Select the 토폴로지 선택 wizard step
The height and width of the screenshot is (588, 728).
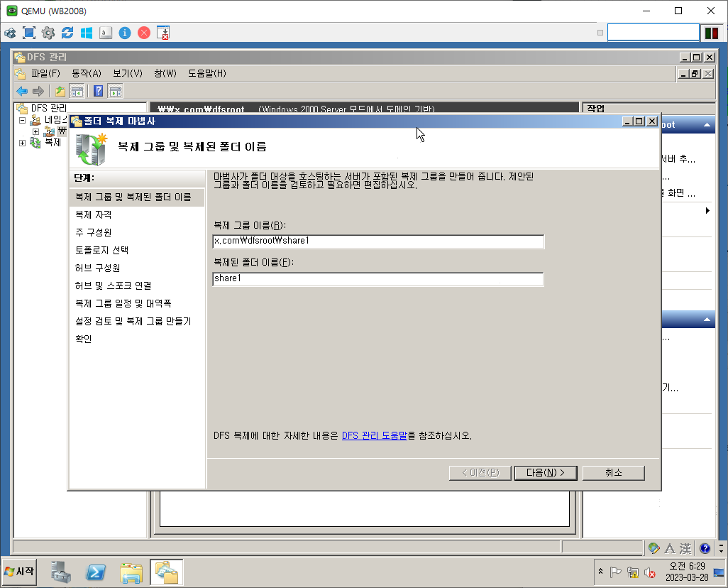(x=101, y=250)
